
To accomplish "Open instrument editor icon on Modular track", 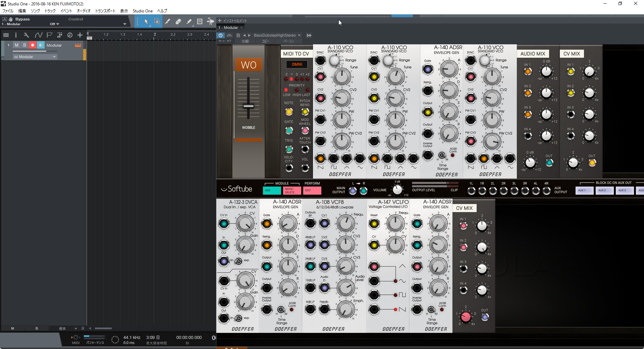I will pos(78,45).
